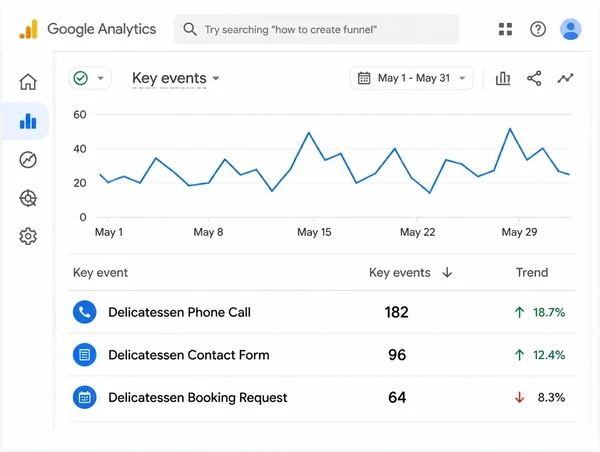Open the Key events metric dropdown
Image resolution: width=600 pixels, height=452 pixels.
point(176,78)
